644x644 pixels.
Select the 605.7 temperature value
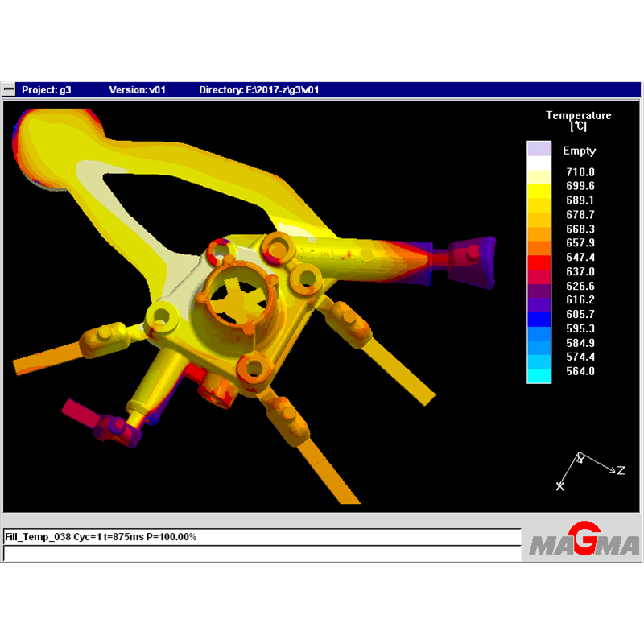coord(580,314)
